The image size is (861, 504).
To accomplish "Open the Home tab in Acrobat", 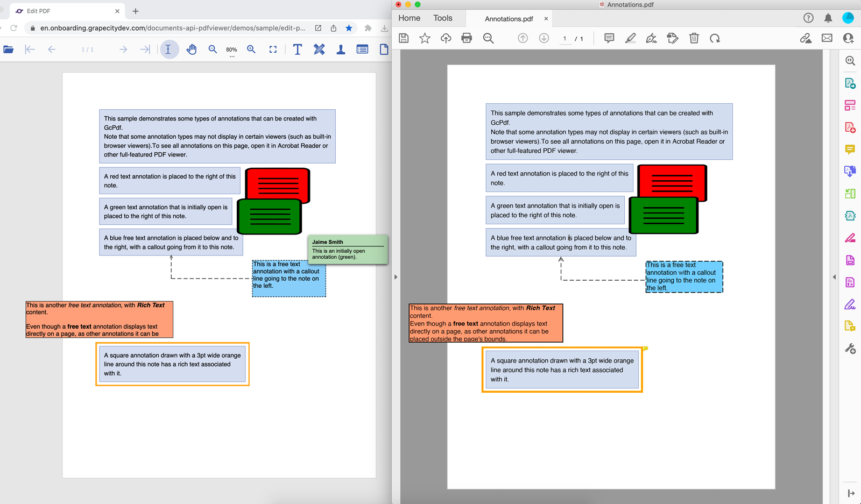I will [409, 18].
